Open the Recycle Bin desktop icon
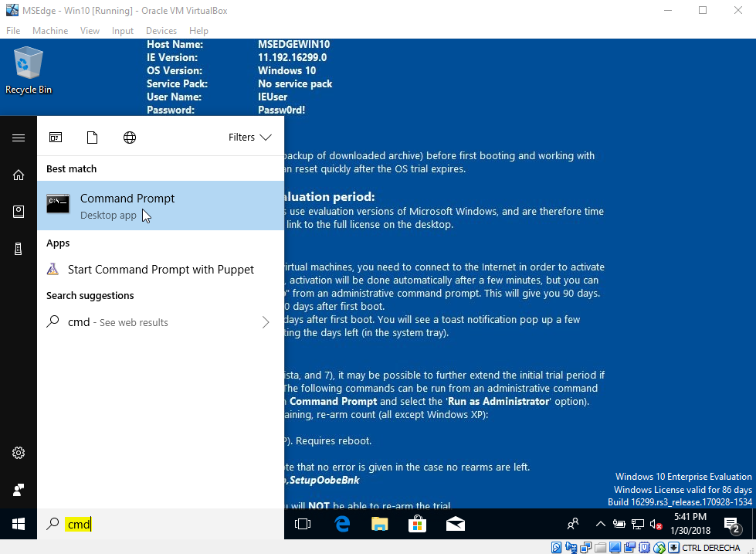 [x=29, y=70]
